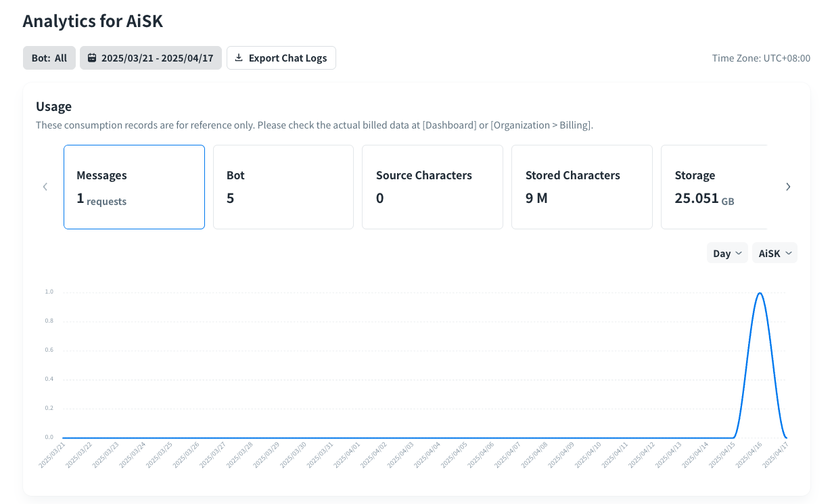Click the calendar icon in date range

click(92, 58)
